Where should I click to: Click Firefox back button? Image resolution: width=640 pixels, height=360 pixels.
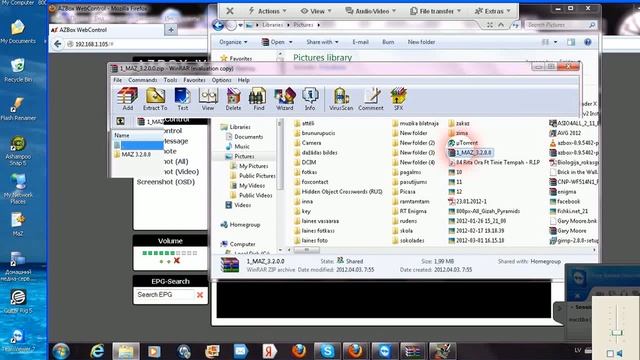pos(58,44)
